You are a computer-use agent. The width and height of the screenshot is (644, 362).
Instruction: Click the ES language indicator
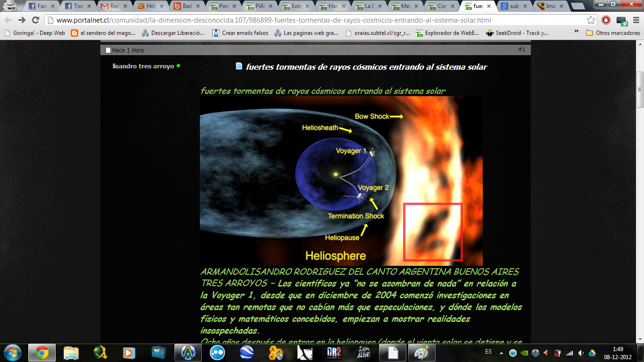[488, 352]
